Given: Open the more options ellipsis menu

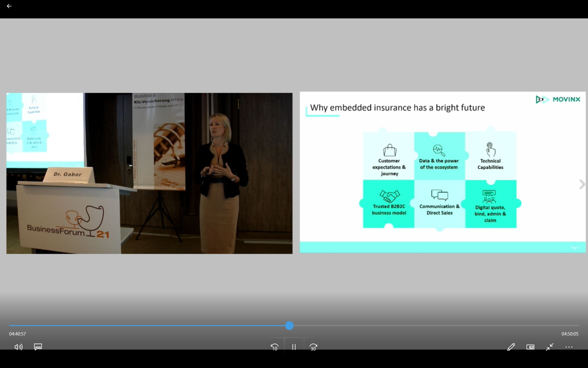Looking at the screenshot, I should pos(569,347).
